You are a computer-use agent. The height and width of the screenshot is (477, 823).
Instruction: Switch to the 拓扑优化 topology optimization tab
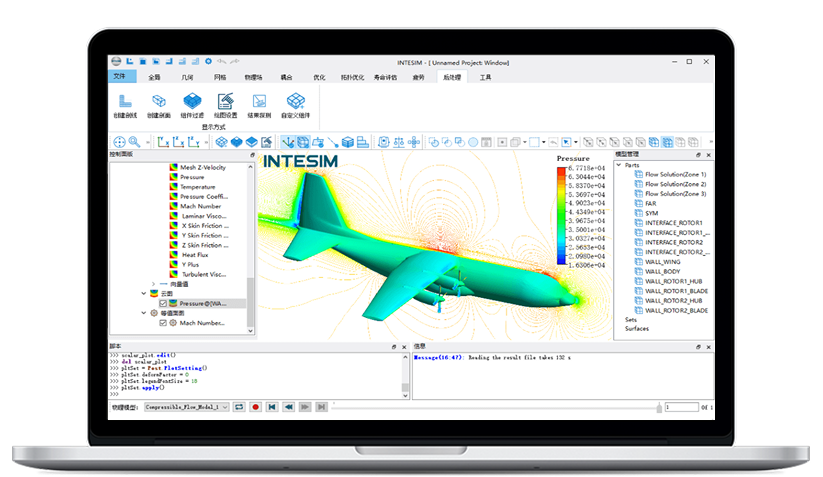coord(352,77)
